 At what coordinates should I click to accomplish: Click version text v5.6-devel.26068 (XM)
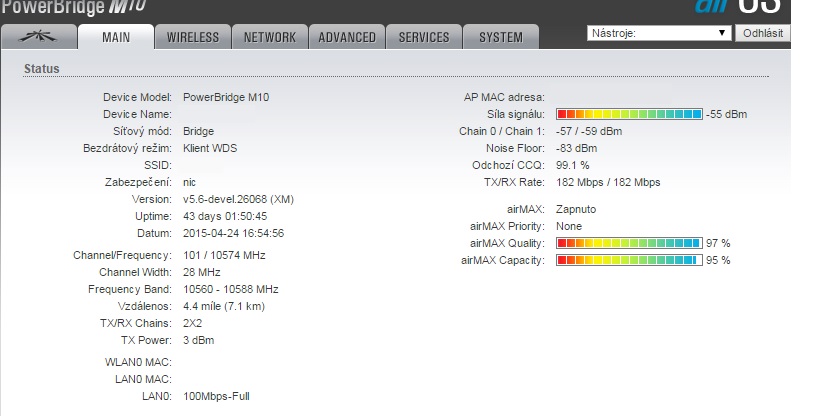pos(238,199)
